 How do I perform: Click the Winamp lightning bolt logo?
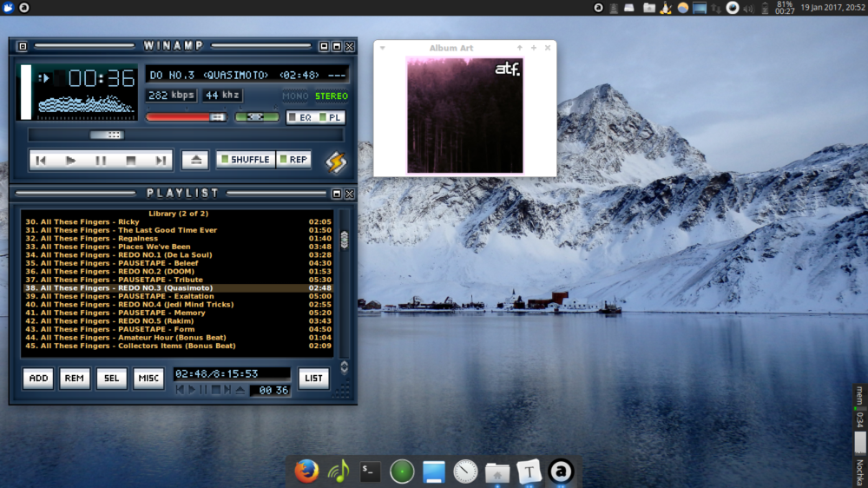click(336, 162)
